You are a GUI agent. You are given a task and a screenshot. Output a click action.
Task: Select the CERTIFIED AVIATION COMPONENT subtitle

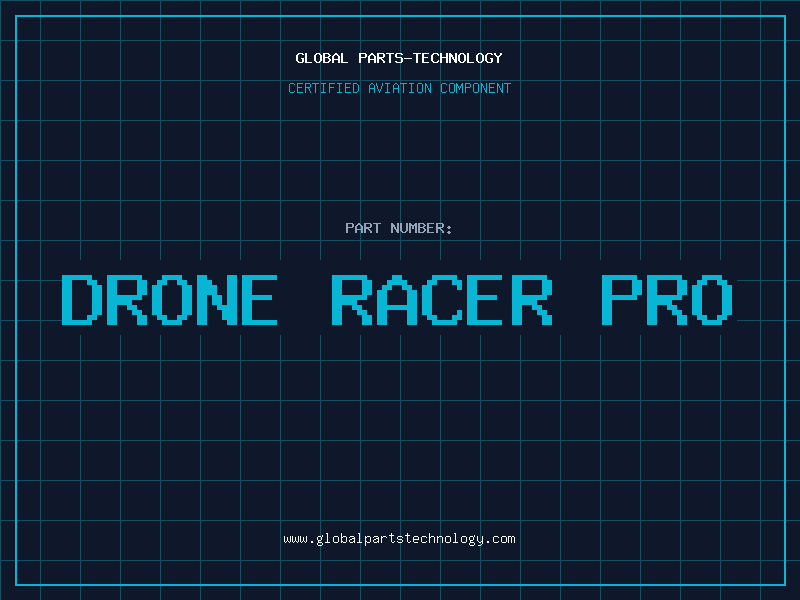tap(399, 88)
